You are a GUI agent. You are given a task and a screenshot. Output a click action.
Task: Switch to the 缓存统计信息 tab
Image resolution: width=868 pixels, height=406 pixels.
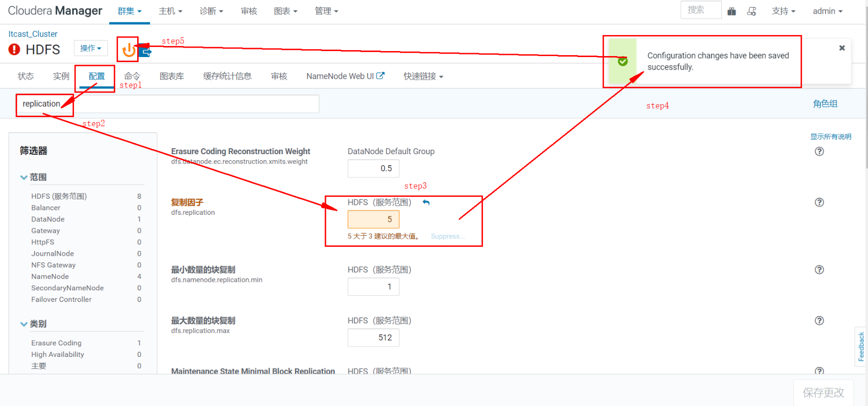tap(227, 76)
